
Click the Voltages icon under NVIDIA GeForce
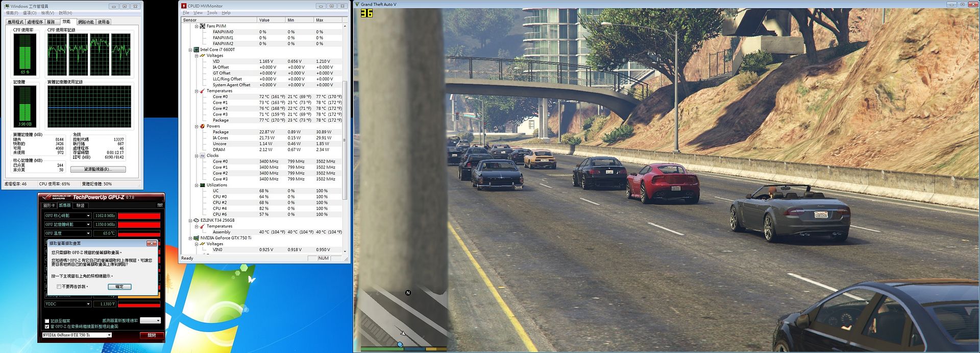(x=203, y=244)
